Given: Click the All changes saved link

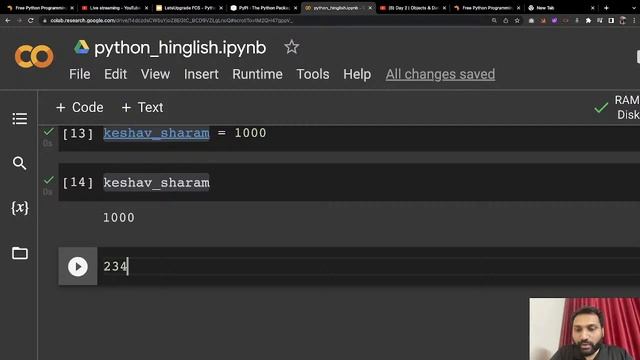Looking at the screenshot, I should (x=440, y=74).
